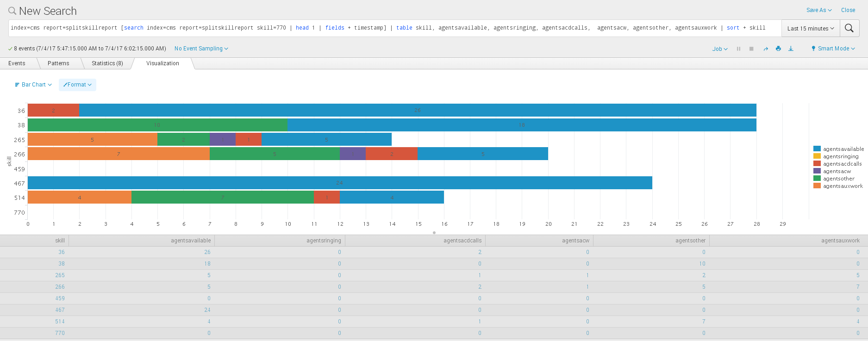Viewport: 868px width, 341px height.
Task: Toggle agentsavailable series in legend
Action: [x=843, y=149]
